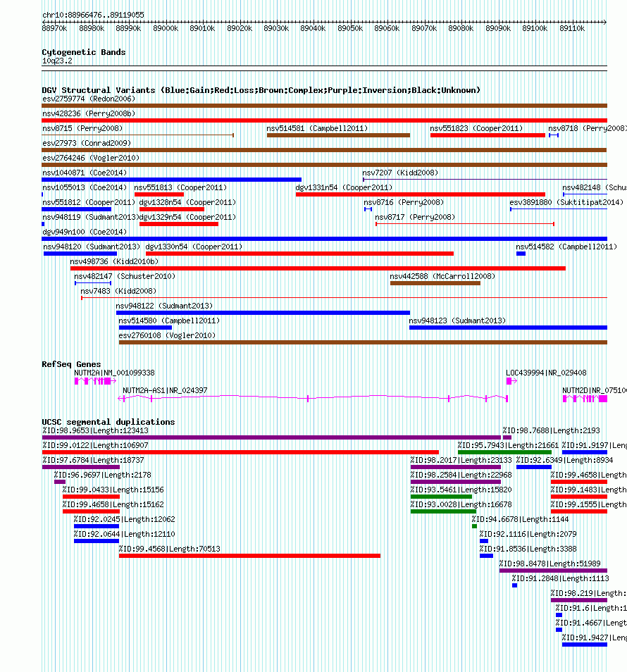Open dgv1331n54 (Cooper2011) loss variant label
Image resolution: width=627 pixels, height=672 pixels.
coord(344,187)
